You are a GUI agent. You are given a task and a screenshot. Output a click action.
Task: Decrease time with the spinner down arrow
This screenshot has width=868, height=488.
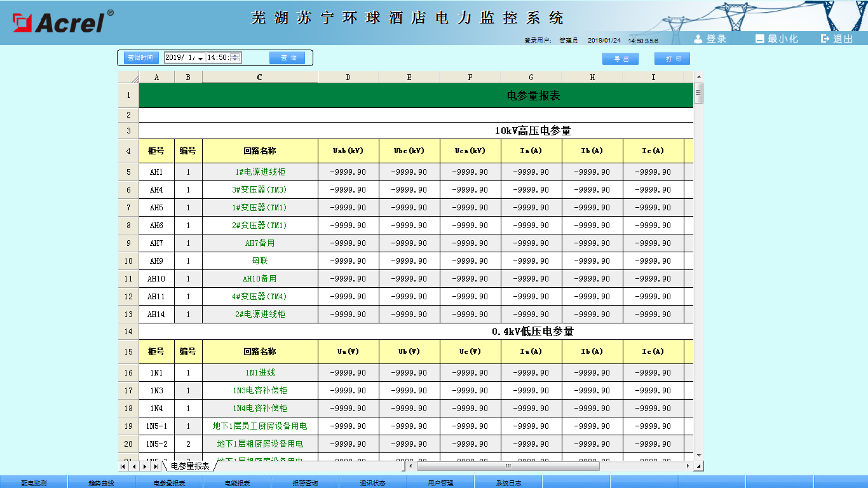(x=236, y=60)
